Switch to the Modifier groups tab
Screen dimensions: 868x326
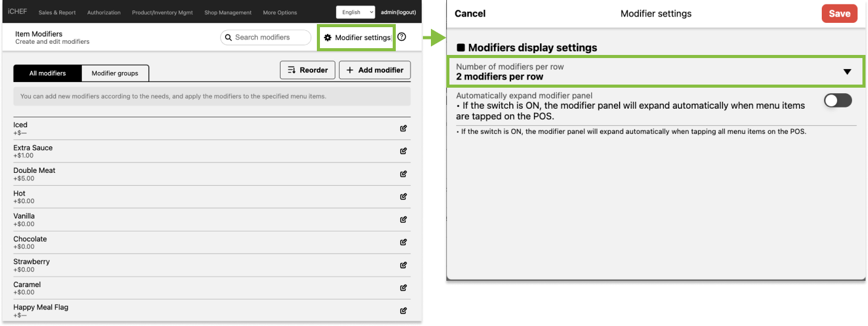tap(115, 73)
